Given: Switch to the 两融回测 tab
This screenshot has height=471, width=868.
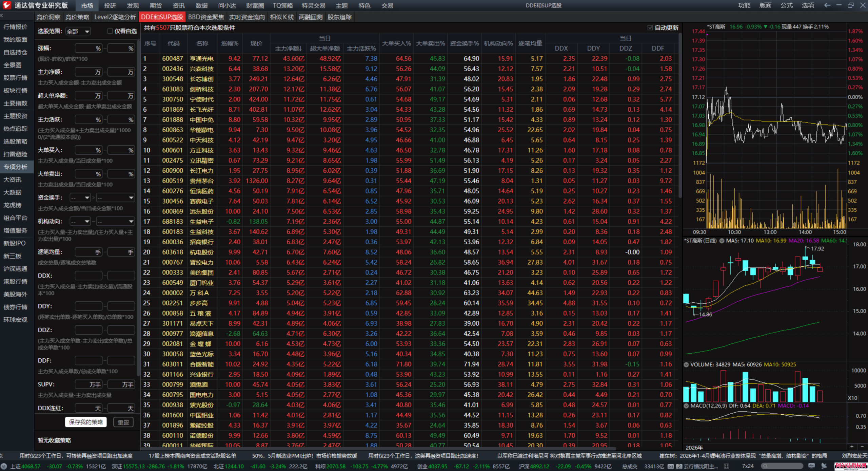Looking at the screenshot, I should coord(311,17).
